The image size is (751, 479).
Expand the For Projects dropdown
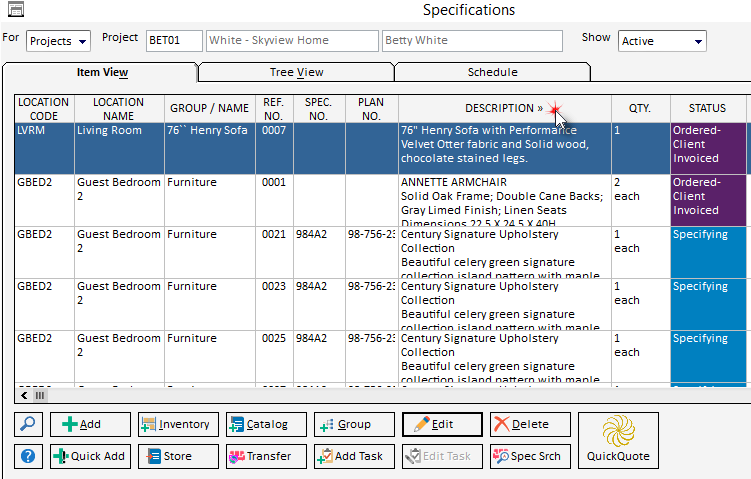click(58, 41)
